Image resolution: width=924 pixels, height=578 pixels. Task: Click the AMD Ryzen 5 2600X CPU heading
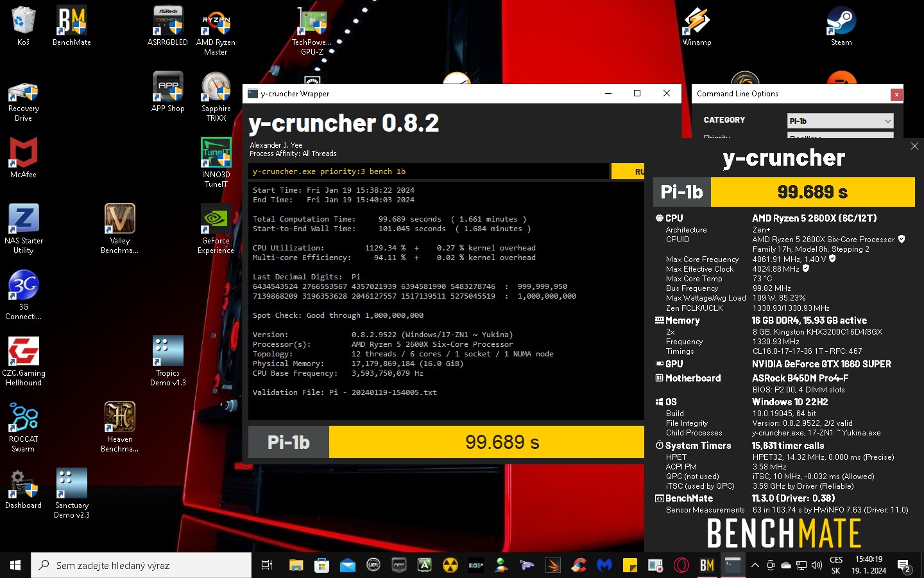tap(814, 218)
